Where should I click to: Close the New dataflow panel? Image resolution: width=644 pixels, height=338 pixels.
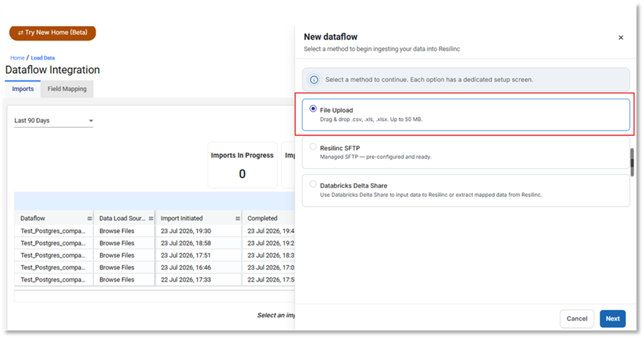(x=620, y=37)
